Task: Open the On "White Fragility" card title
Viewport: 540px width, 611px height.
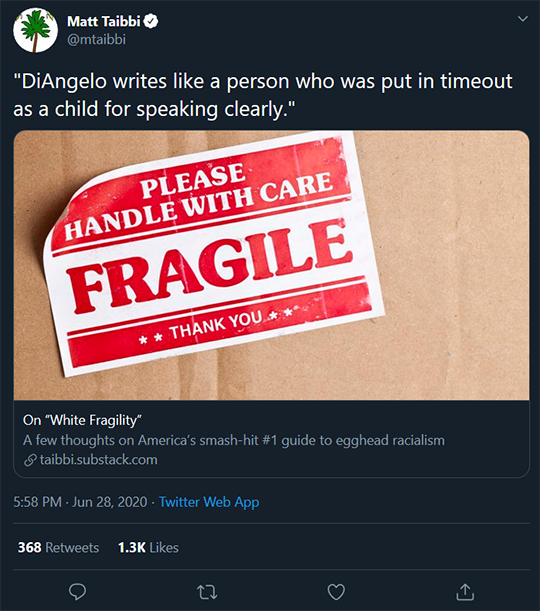Action: 82,420
